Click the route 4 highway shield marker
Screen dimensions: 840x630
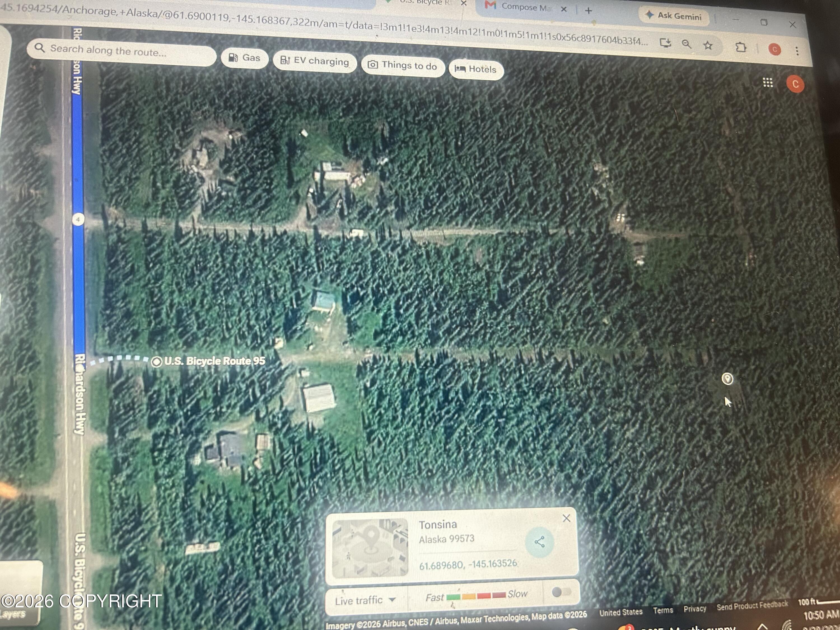click(78, 219)
